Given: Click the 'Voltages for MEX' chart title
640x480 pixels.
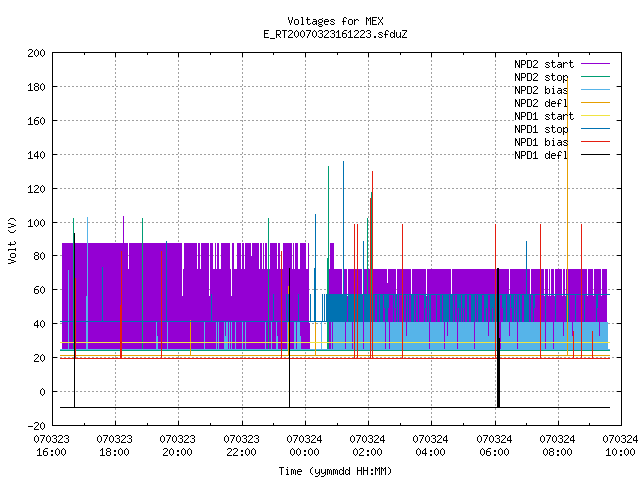Looking at the screenshot, I should click(x=335, y=21).
